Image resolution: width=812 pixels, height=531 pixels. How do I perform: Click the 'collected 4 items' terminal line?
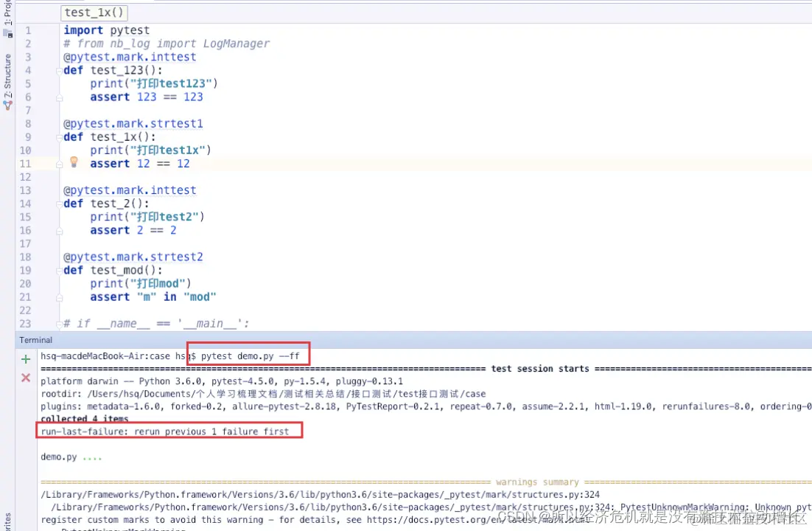pos(85,419)
